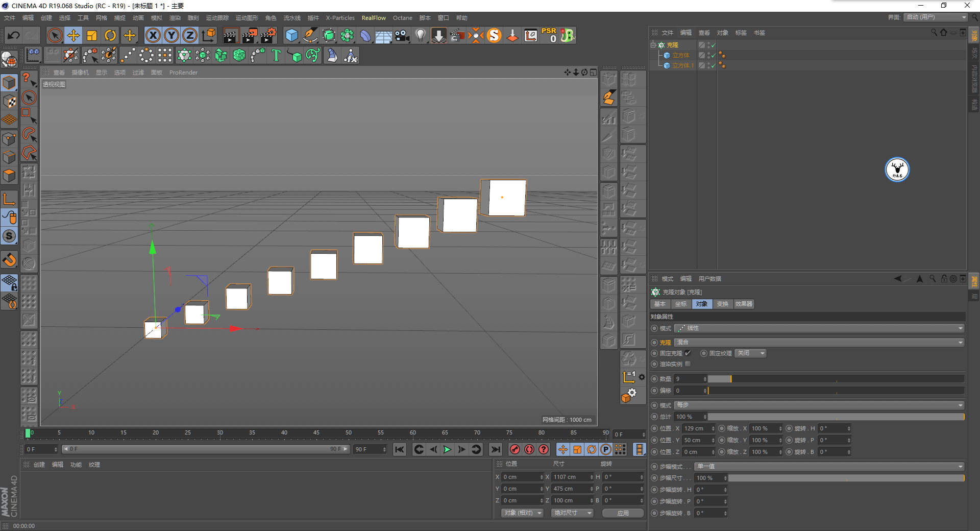The width and height of the screenshot is (980, 531).
Task: Select the spline Pen tool
Action: tap(310, 35)
